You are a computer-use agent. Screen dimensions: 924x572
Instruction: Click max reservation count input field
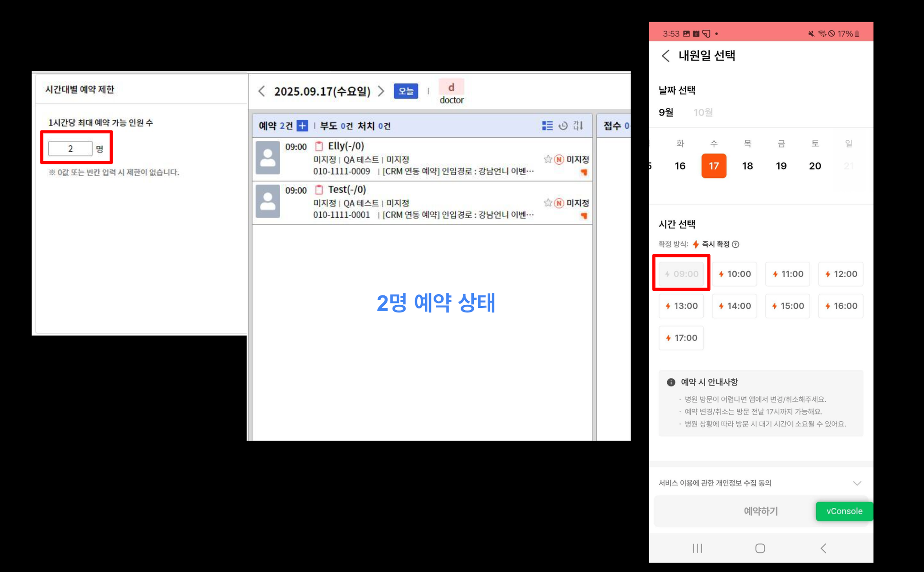(x=70, y=149)
